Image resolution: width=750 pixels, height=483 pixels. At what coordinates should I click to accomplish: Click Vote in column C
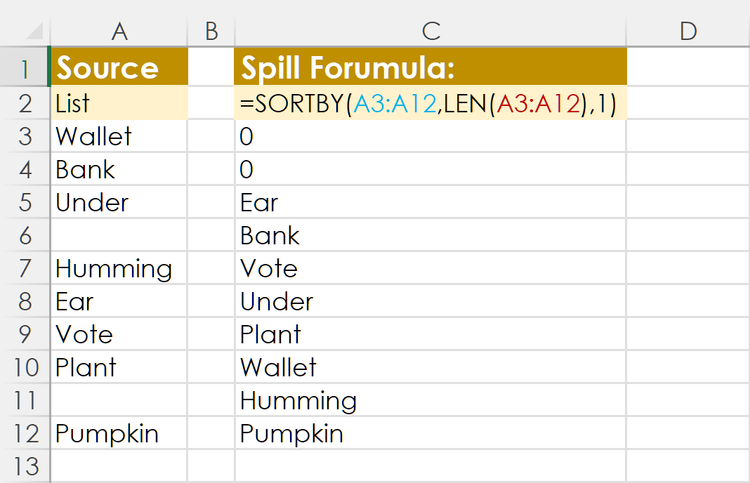point(430,268)
